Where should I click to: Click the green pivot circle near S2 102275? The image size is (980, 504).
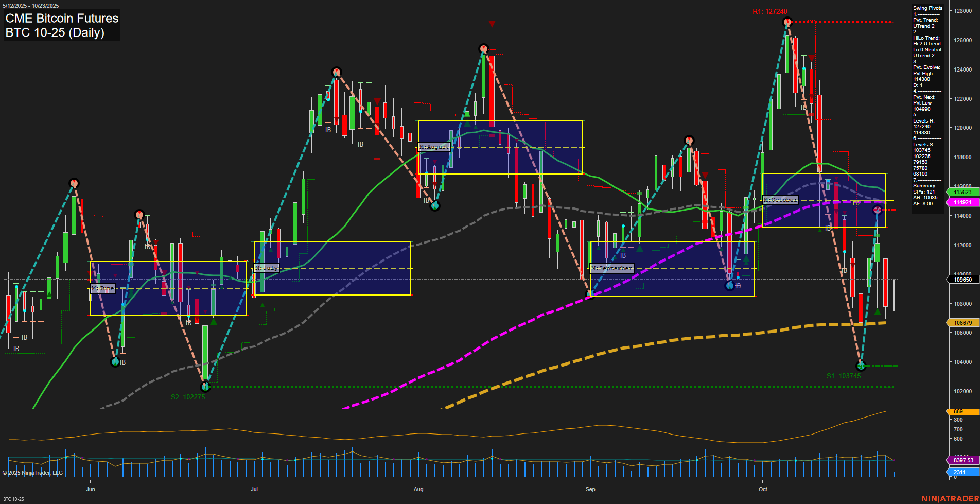[205, 386]
